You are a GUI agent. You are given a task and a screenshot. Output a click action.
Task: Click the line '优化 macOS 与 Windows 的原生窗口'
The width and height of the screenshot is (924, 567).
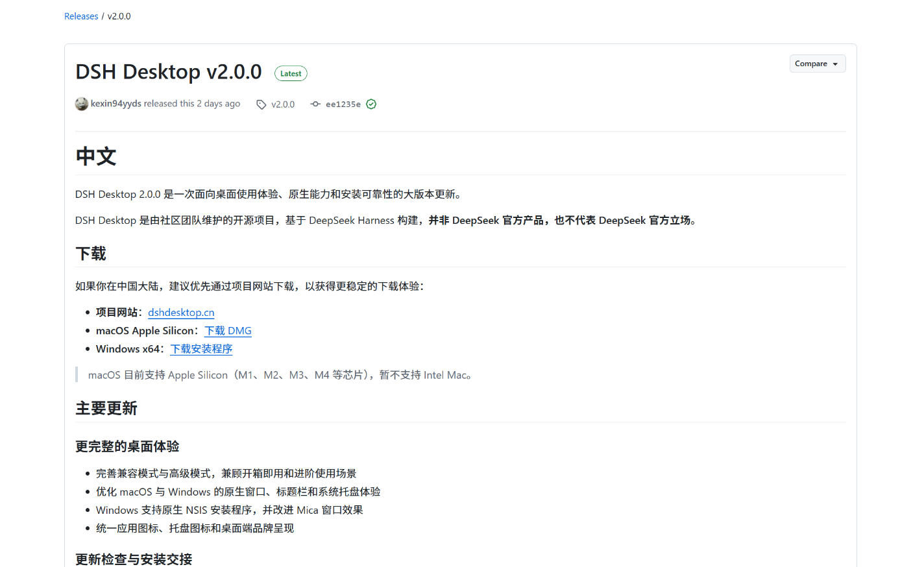tap(238, 492)
